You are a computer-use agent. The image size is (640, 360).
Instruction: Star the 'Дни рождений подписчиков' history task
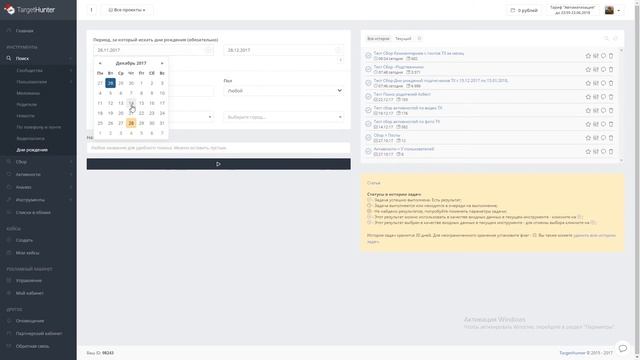(x=588, y=83)
